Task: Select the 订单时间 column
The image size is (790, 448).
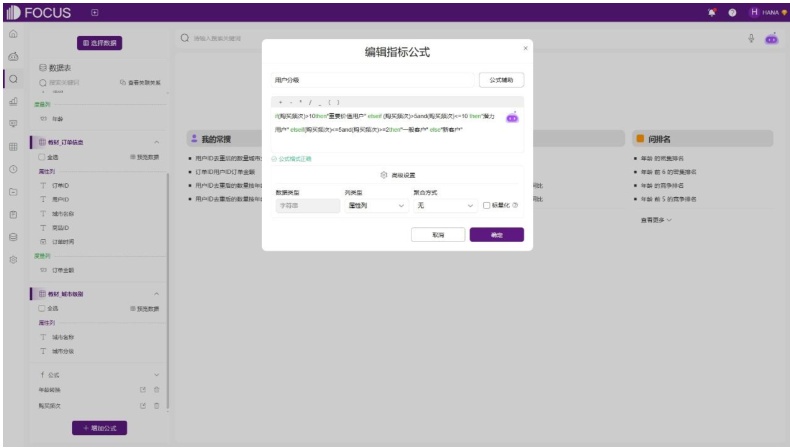Action: point(63,242)
